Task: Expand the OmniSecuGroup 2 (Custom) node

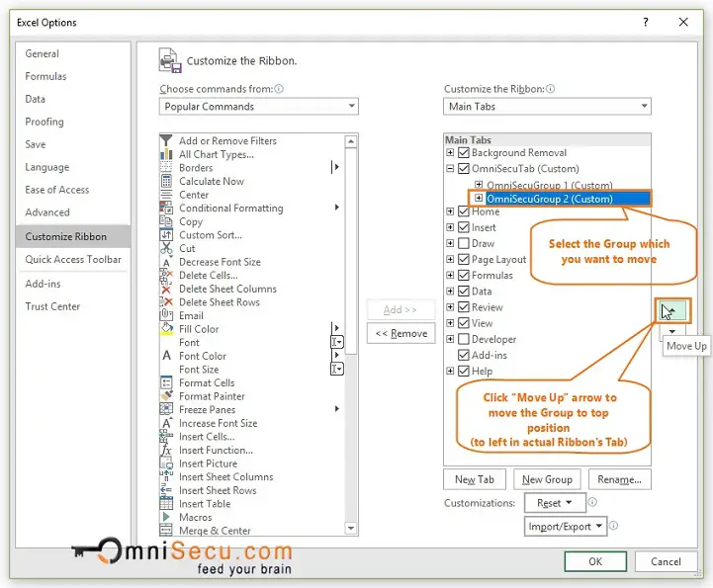Action: click(x=479, y=198)
